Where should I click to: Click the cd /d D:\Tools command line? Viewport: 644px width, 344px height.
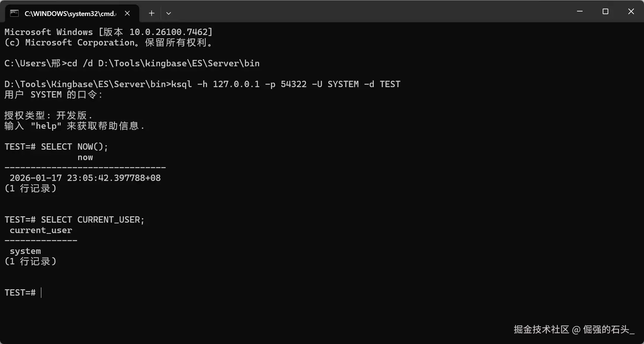(x=163, y=63)
